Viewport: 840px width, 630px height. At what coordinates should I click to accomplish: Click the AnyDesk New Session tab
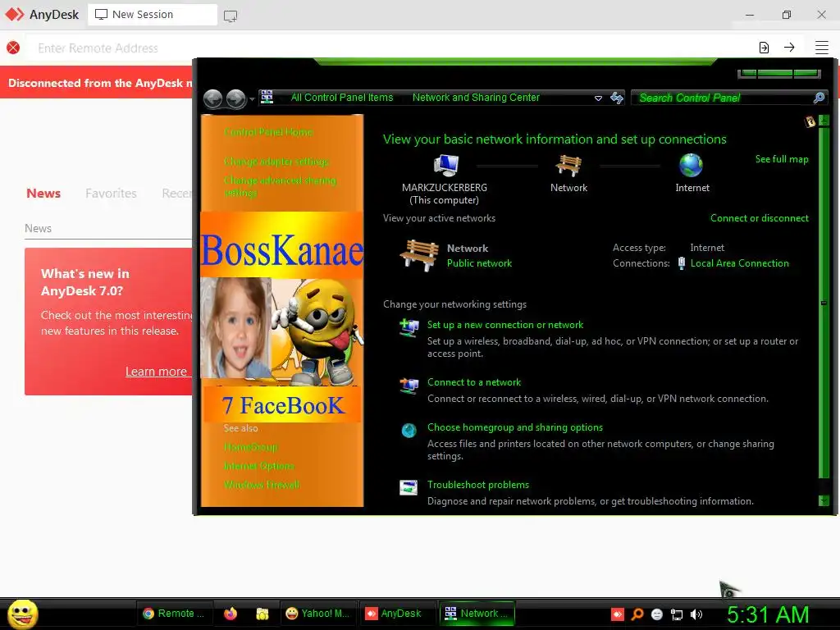[152, 15]
